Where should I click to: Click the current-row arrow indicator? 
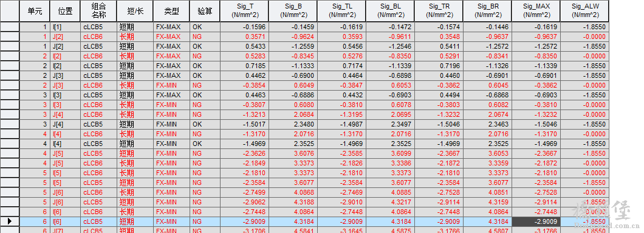(x=10, y=221)
